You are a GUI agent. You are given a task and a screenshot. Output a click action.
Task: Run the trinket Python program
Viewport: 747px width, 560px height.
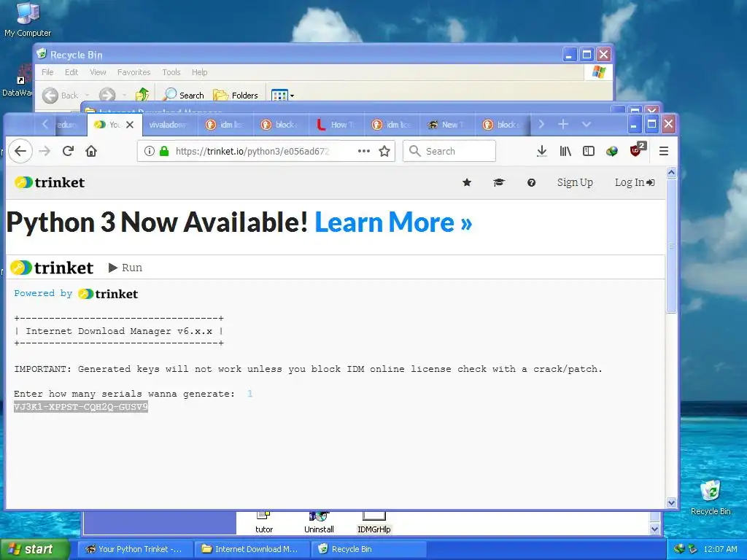pyautogui.click(x=125, y=268)
